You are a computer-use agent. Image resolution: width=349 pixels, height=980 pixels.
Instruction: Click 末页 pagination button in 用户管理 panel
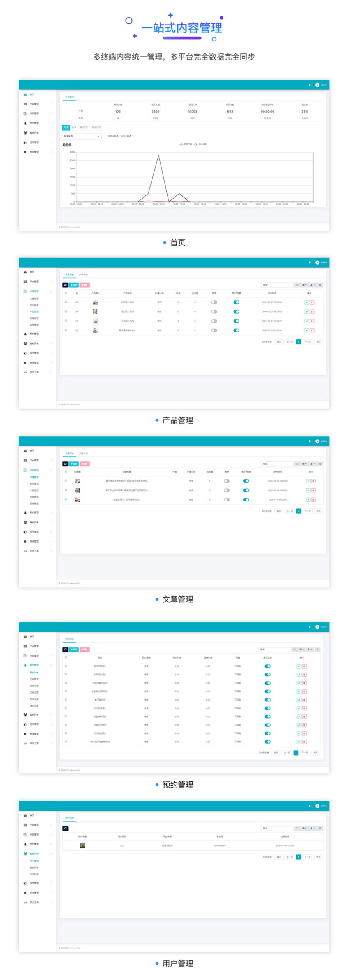click(x=318, y=857)
